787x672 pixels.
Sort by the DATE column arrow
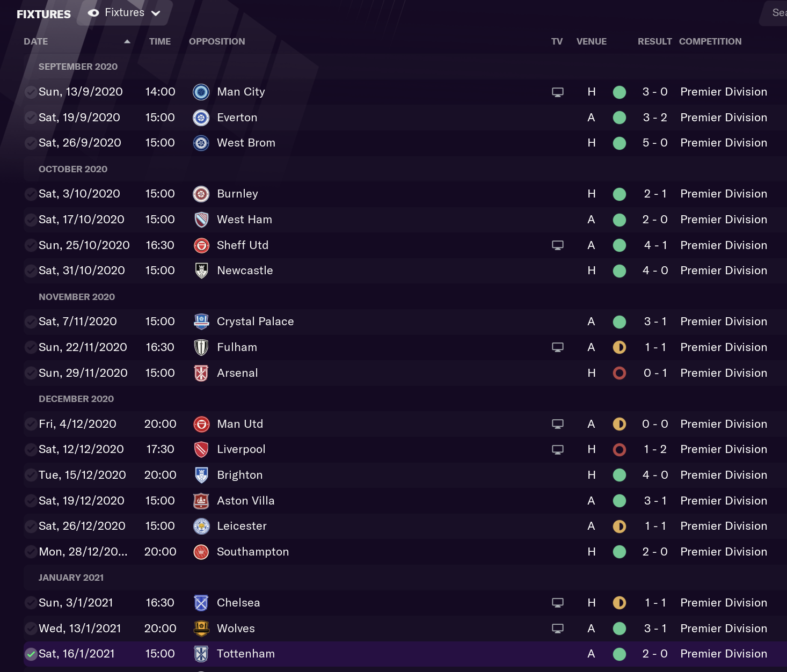click(x=127, y=41)
